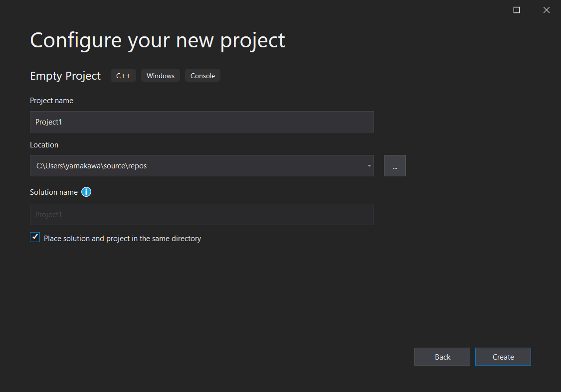Open the Location browse (...) button

394,166
